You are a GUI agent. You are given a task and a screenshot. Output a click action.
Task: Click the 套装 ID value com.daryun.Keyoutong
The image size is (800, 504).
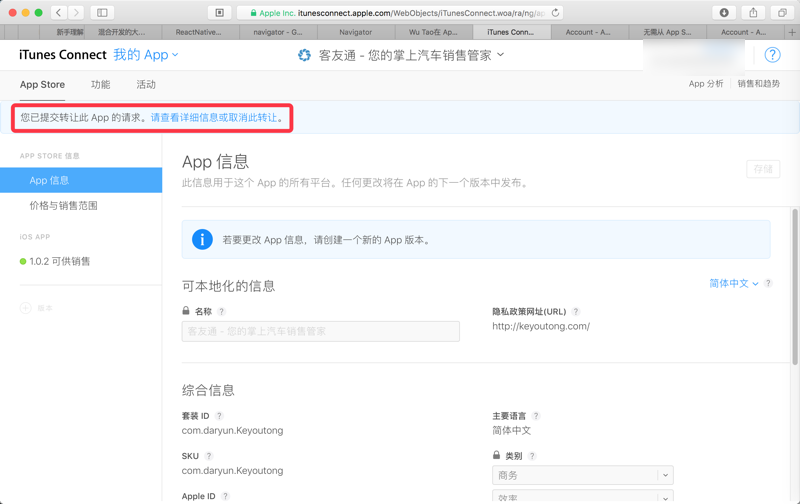[232, 431]
